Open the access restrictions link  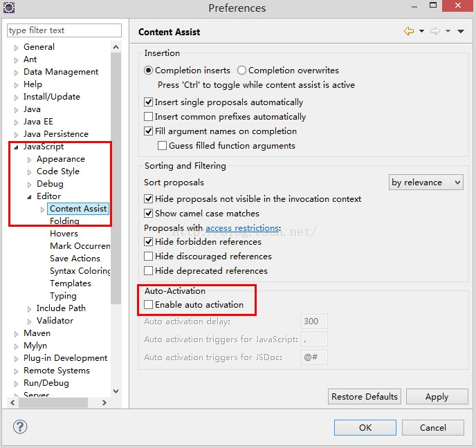(x=242, y=227)
